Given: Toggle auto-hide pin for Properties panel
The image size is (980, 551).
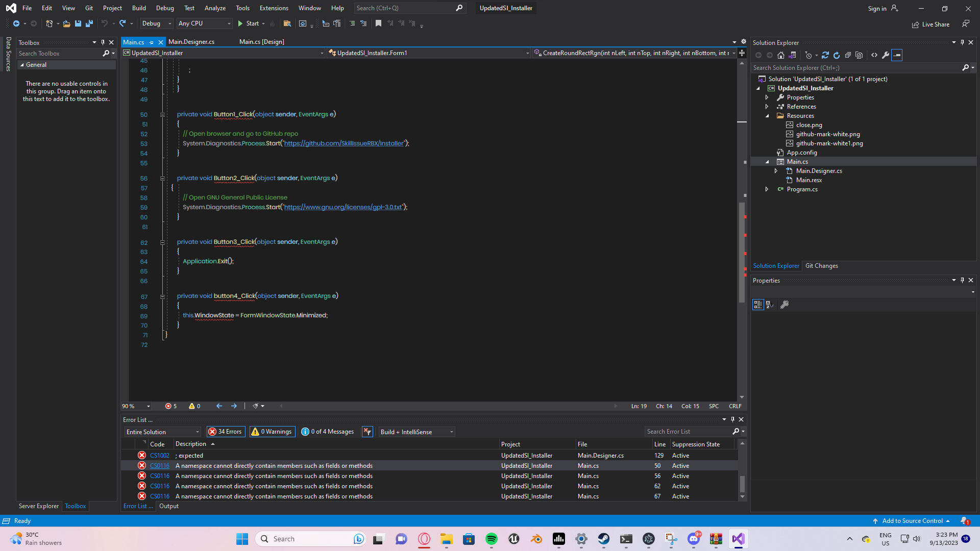Looking at the screenshot, I should pyautogui.click(x=962, y=280).
